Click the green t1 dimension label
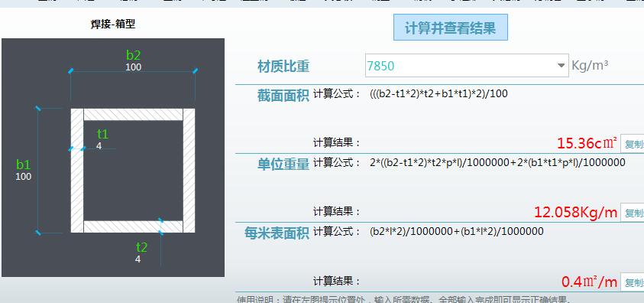The image size is (644, 303). point(102,134)
